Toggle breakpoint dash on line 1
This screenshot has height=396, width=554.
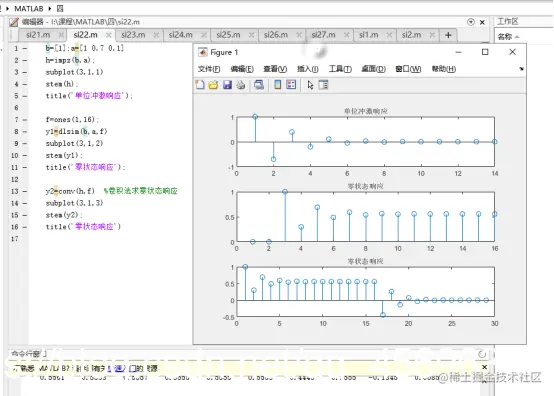pos(25,48)
